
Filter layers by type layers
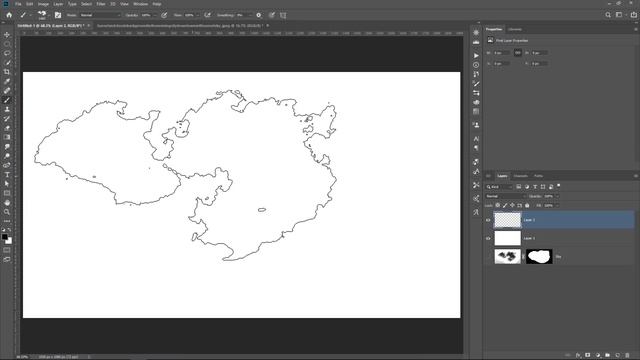tap(535, 187)
